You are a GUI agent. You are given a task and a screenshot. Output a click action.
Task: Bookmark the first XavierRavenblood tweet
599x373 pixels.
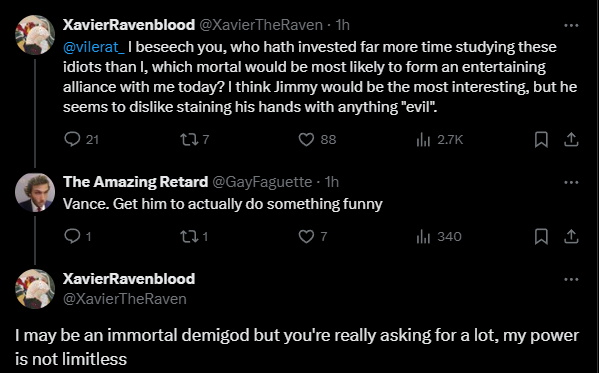541,139
